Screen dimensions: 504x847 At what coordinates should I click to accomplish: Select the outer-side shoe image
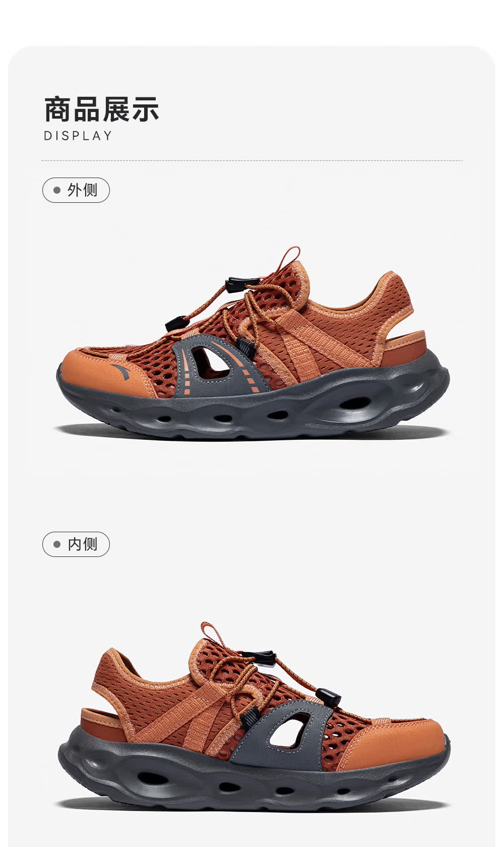(x=252, y=343)
